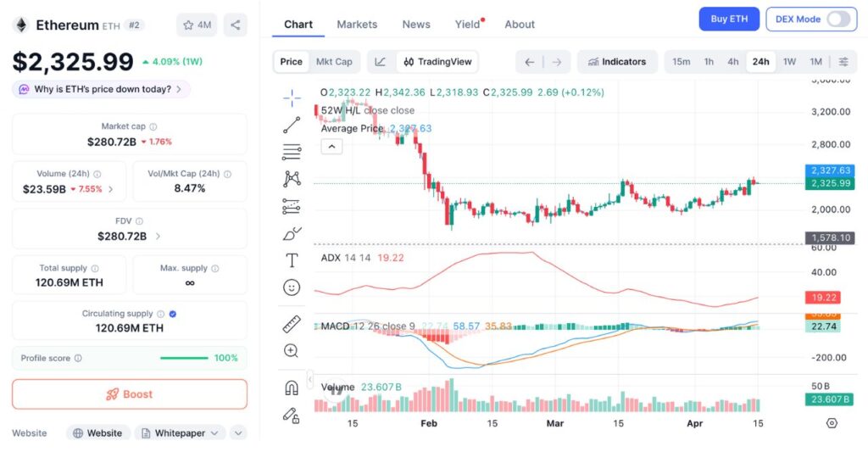This screenshot has width=868, height=452.
Task: Select the brush drawing tool
Action: [292, 233]
